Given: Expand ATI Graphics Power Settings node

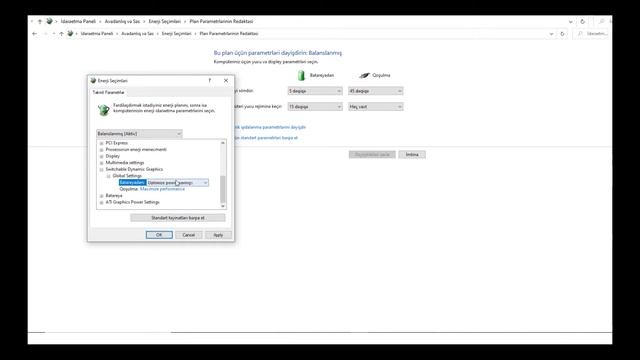Looking at the screenshot, I should coord(102,202).
